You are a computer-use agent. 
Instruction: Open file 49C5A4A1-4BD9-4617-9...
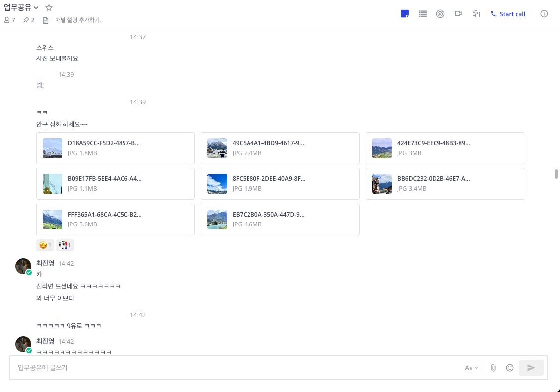[280, 148]
